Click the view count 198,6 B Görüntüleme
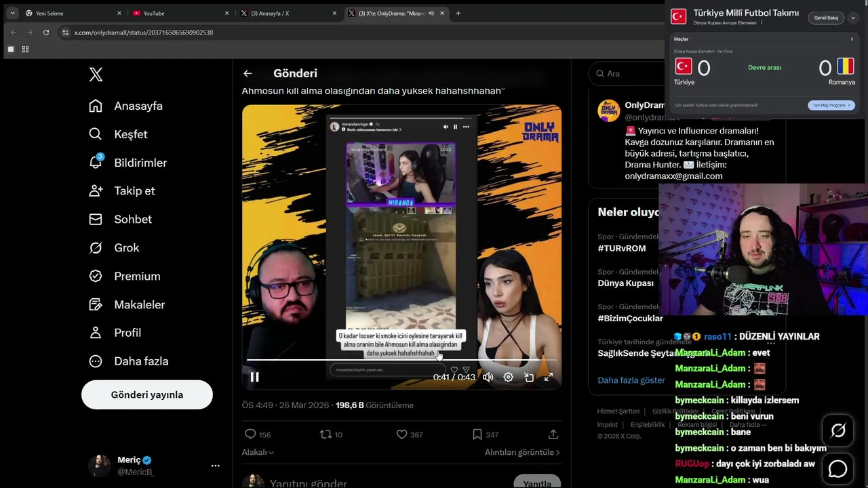The width and height of the screenshot is (868, 488). coord(374,405)
